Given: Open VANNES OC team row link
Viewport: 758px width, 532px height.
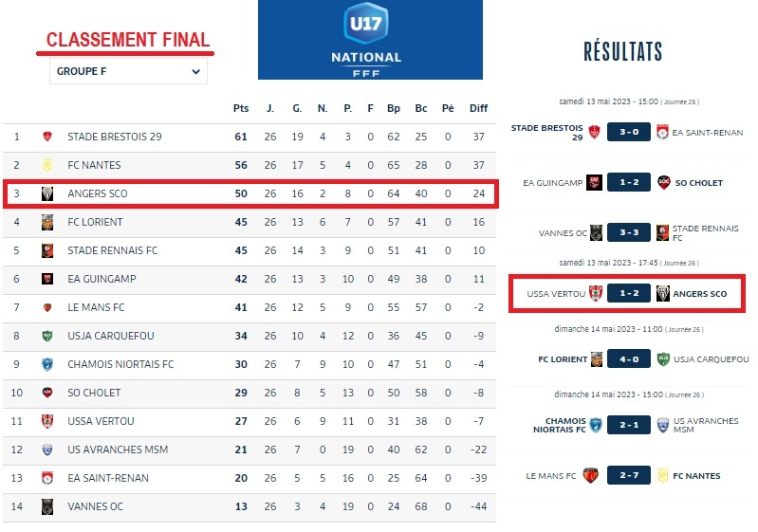Looking at the screenshot, I should [95, 506].
